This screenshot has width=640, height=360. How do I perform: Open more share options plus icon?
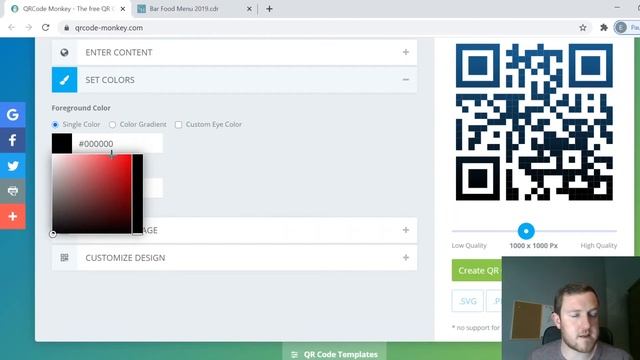[x=13, y=216]
